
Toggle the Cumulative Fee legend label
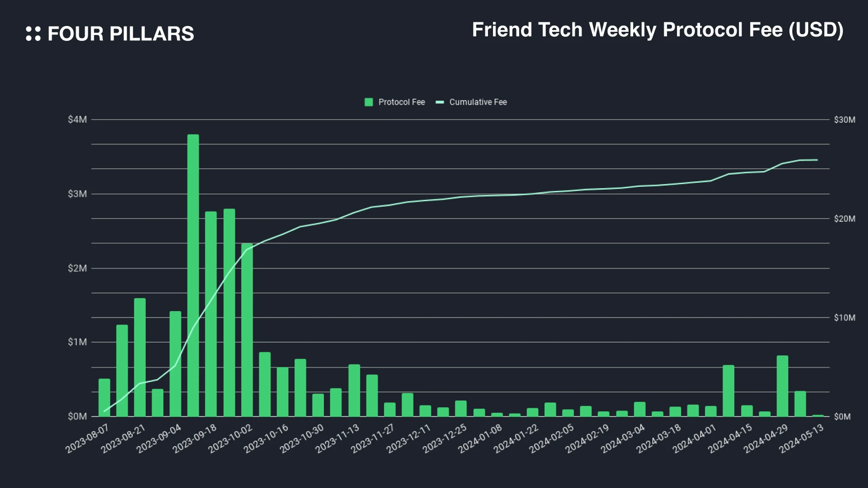478,102
